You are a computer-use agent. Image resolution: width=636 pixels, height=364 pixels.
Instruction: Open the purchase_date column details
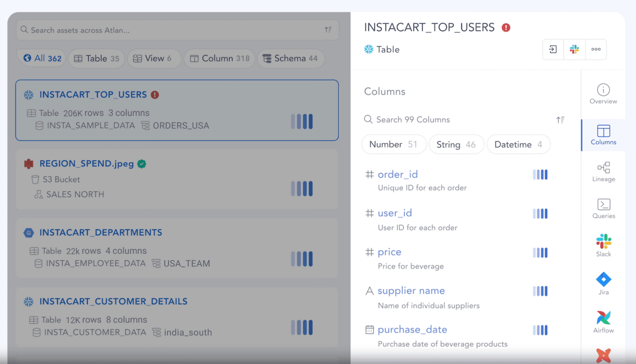[x=412, y=330]
